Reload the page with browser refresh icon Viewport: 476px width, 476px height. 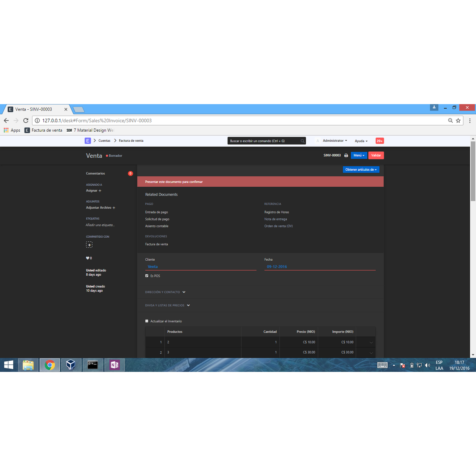pyautogui.click(x=26, y=120)
